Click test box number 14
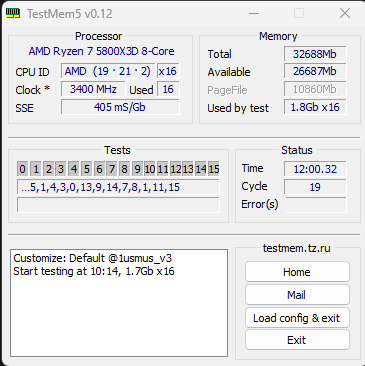 (201, 169)
